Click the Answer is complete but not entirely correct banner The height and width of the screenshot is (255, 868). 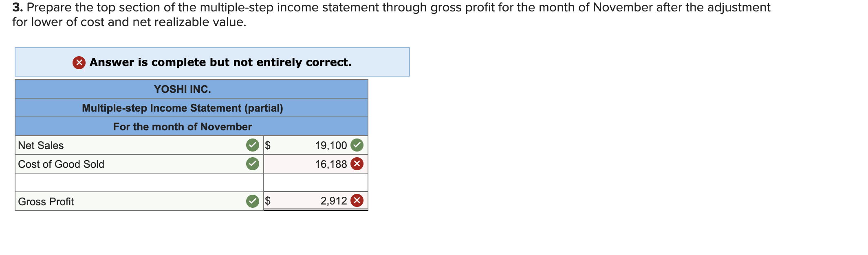(212, 62)
